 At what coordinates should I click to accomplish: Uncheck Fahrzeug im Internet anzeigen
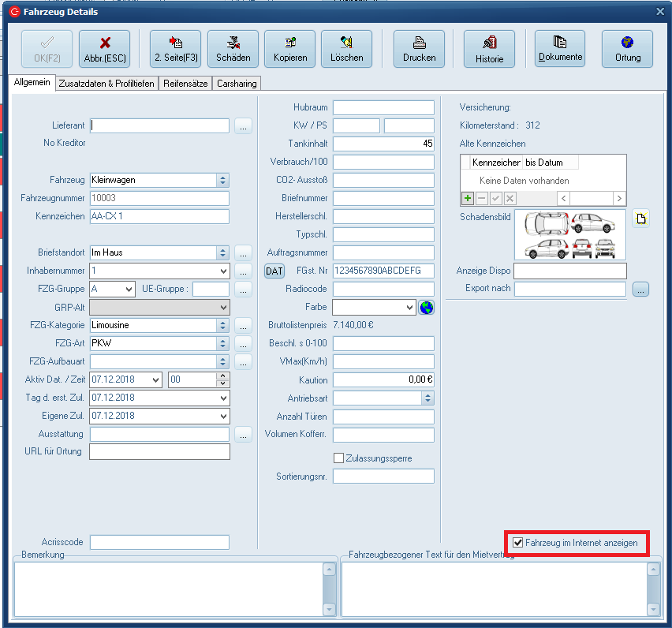coord(518,543)
